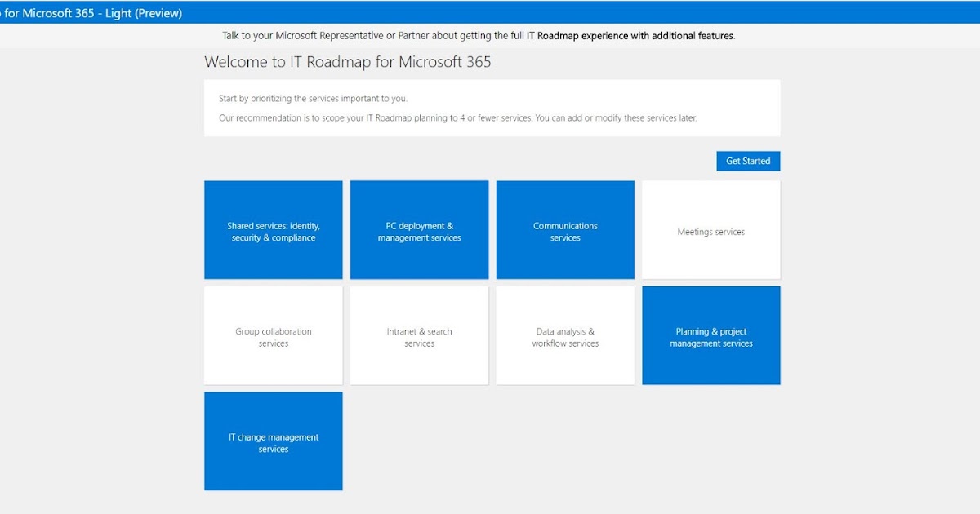980x514 pixels.
Task: Click the Welcome to IT Roadmap heading
Action: [347, 62]
